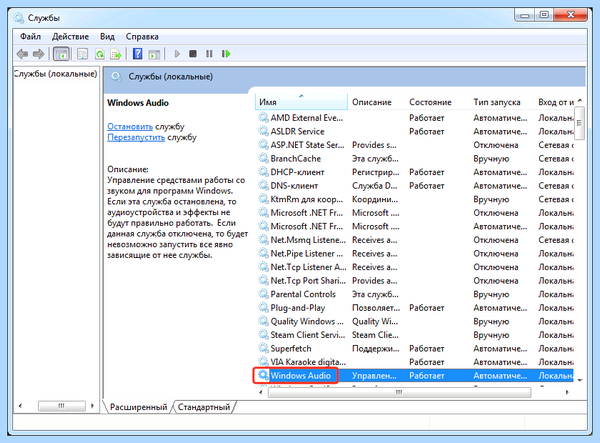Click Позволяет... description of Plug-and-Play
The image size is (600, 443).
tap(376, 308)
